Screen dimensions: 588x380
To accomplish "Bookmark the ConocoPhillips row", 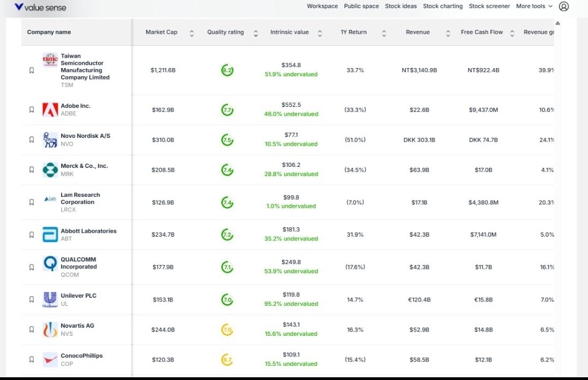I will [x=32, y=359].
